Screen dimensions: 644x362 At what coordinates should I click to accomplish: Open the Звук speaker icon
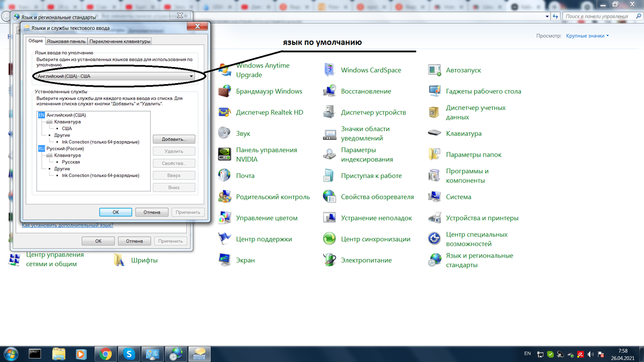tap(225, 134)
